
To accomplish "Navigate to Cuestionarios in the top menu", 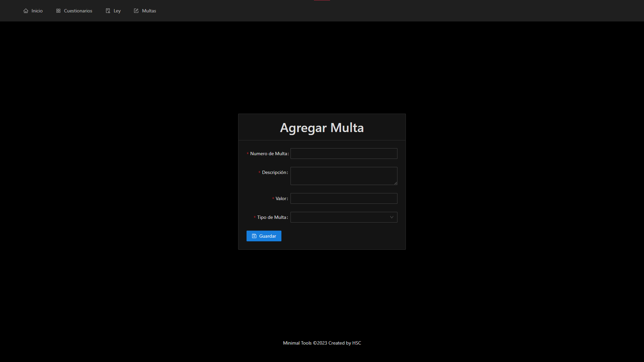I will coord(78,11).
